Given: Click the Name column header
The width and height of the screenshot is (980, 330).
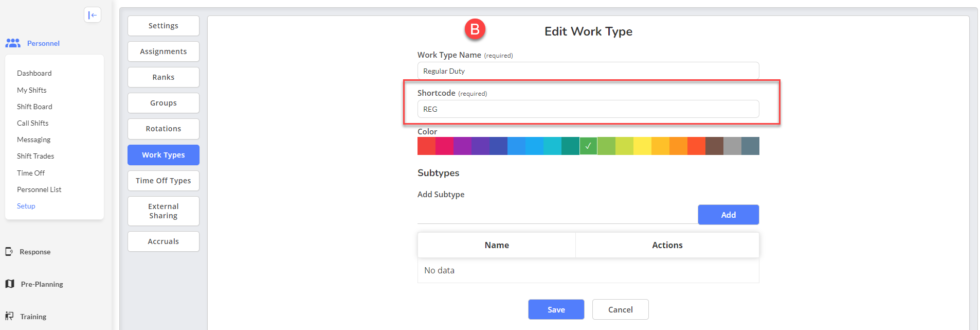Looking at the screenshot, I should click(497, 245).
